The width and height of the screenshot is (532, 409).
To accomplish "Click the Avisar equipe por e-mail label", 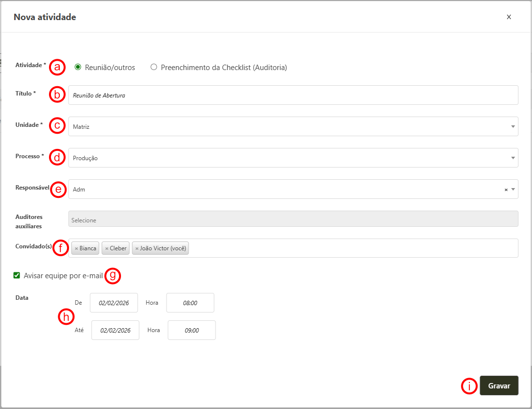I will [x=63, y=276].
